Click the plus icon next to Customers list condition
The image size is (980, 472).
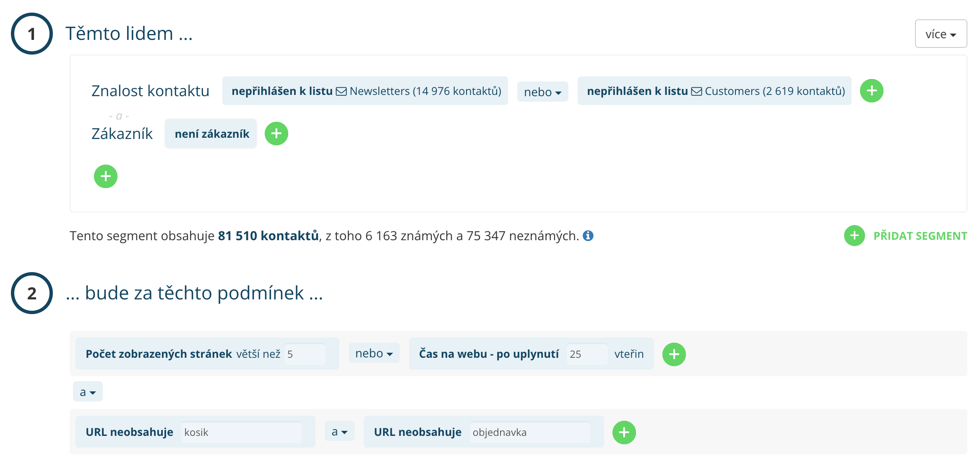pos(872,91)
